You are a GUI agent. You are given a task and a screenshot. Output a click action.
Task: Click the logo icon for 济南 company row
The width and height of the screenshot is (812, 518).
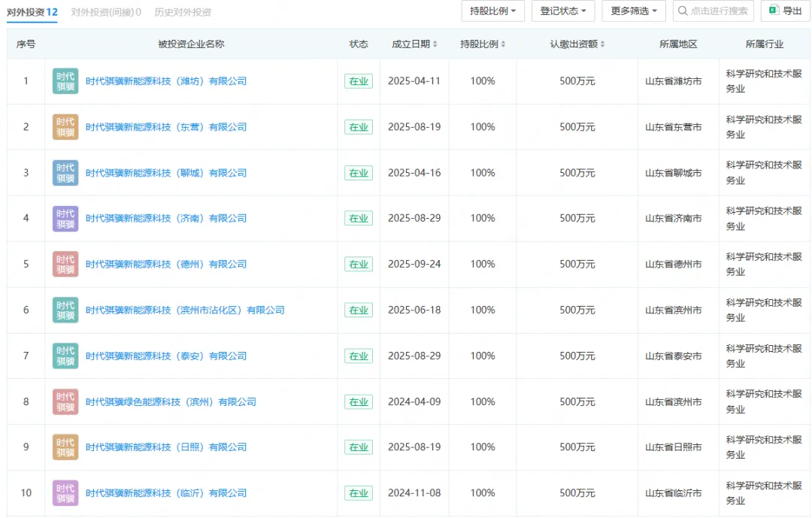click(x=65, y=219)
